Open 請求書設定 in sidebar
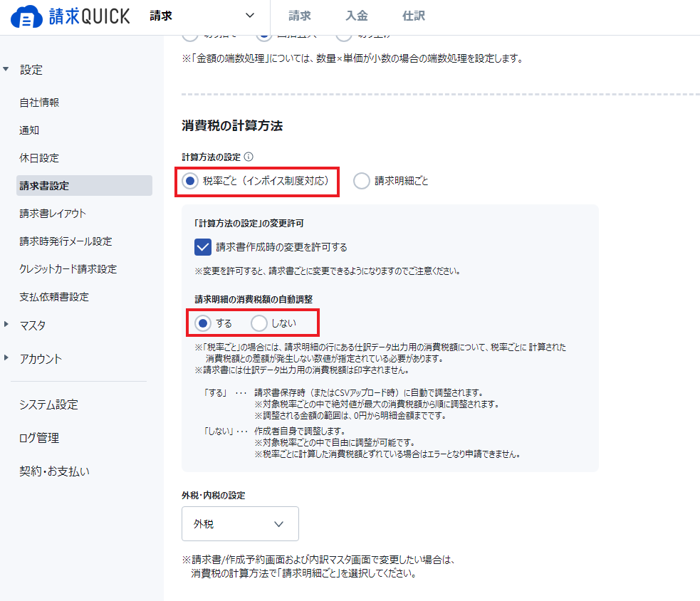Viewport: 700px width, 601px height. (84, 185)
